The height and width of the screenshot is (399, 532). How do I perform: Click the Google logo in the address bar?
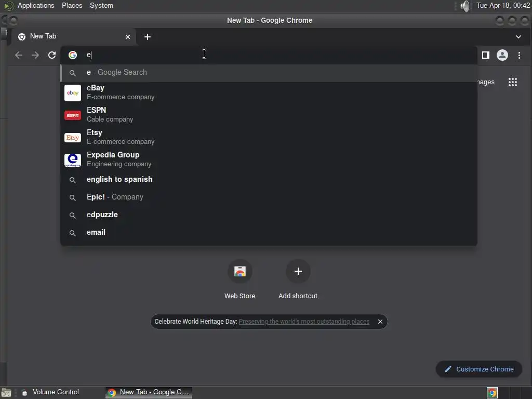tap(73, 55)
